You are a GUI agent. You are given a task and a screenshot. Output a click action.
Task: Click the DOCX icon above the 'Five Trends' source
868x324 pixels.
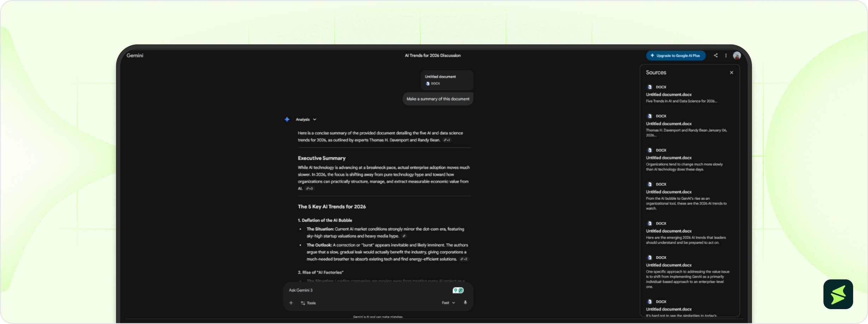[x=649, y=87]
